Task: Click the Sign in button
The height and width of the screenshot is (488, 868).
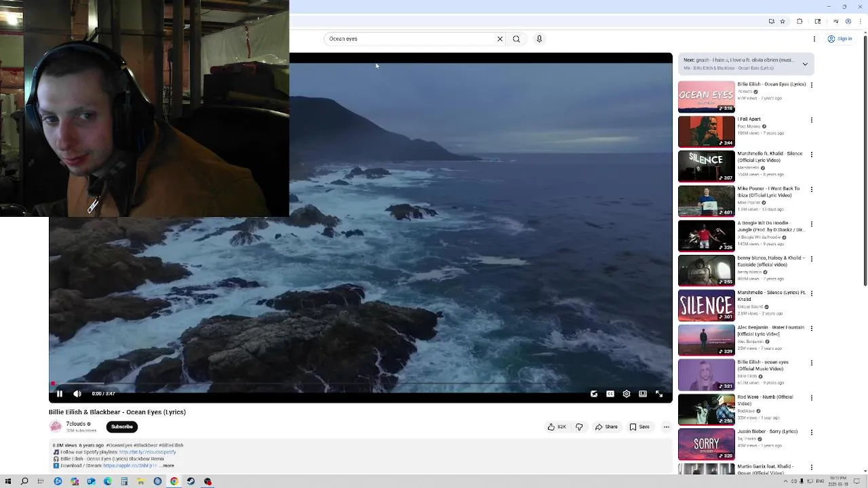Action: 840,39
